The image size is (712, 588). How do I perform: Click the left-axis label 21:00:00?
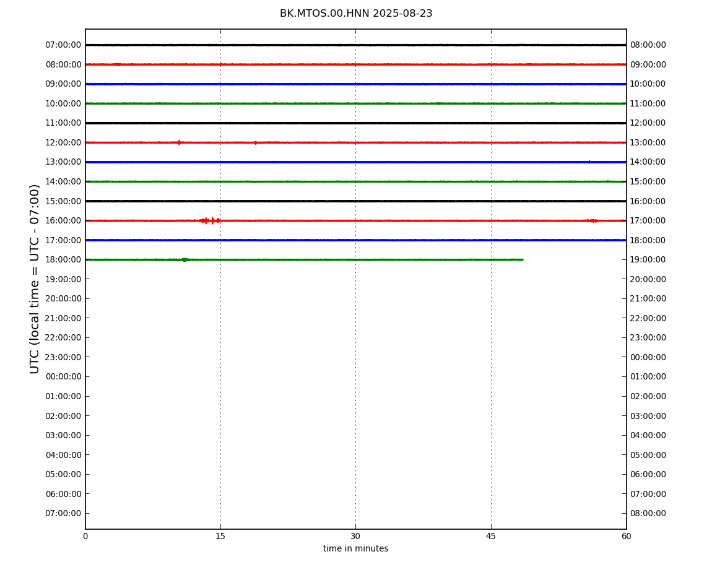64,318
